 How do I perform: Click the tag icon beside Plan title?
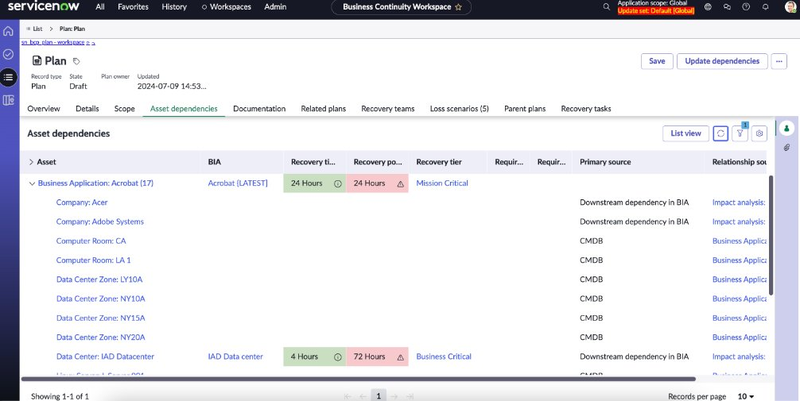pos(76,61)
